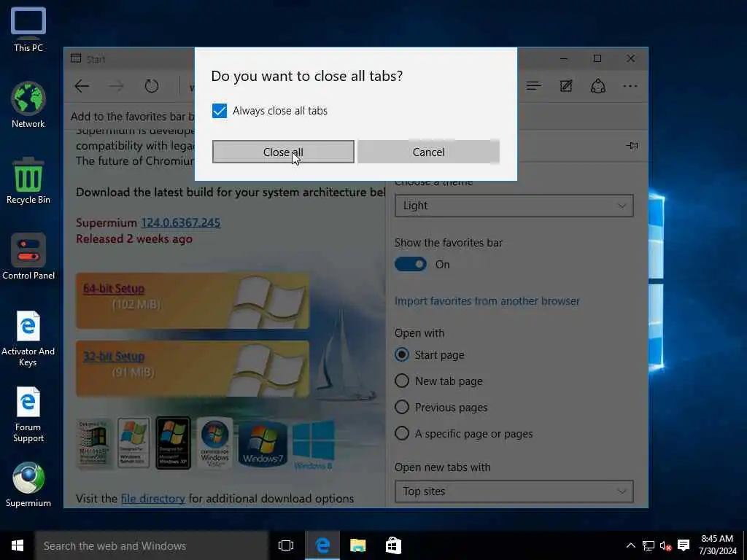This screenshot has height=560, width=747.
Task: Go back with Edge back arrow
Action: pos(82,86)
